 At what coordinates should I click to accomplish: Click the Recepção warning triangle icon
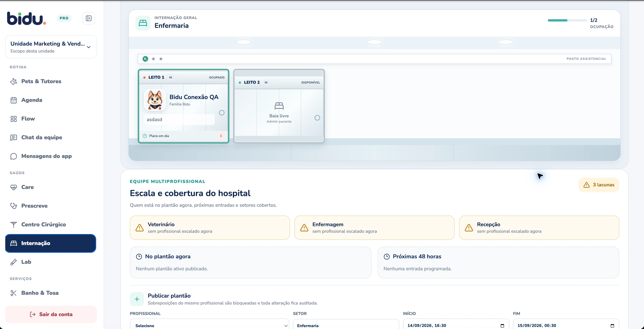click(469, 227)
